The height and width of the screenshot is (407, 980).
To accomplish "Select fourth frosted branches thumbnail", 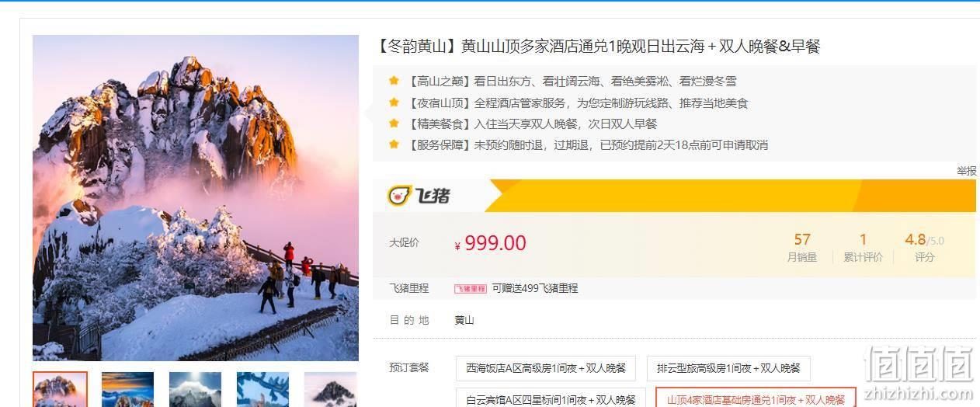I will [x=262, y=389].
